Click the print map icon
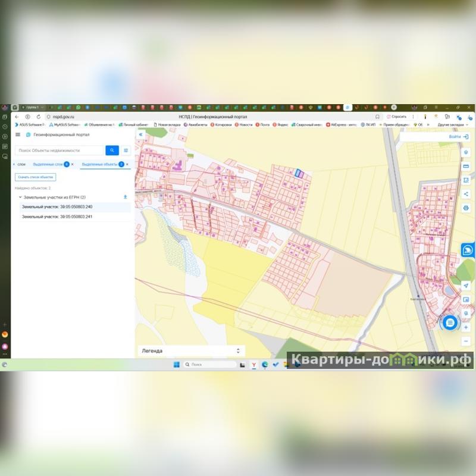The height and width of the screenshot is (476, 476). [x=466, y=208]
